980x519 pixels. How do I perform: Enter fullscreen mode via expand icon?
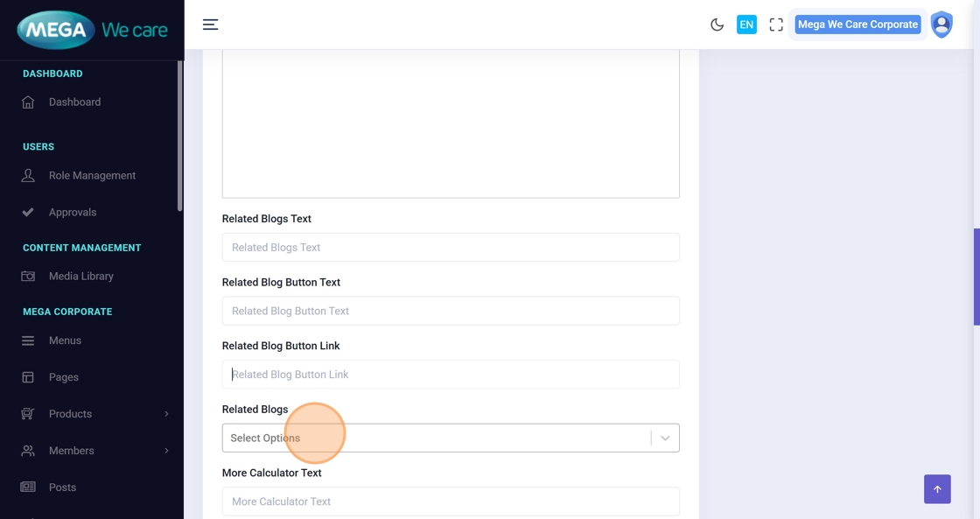point(776,25)
